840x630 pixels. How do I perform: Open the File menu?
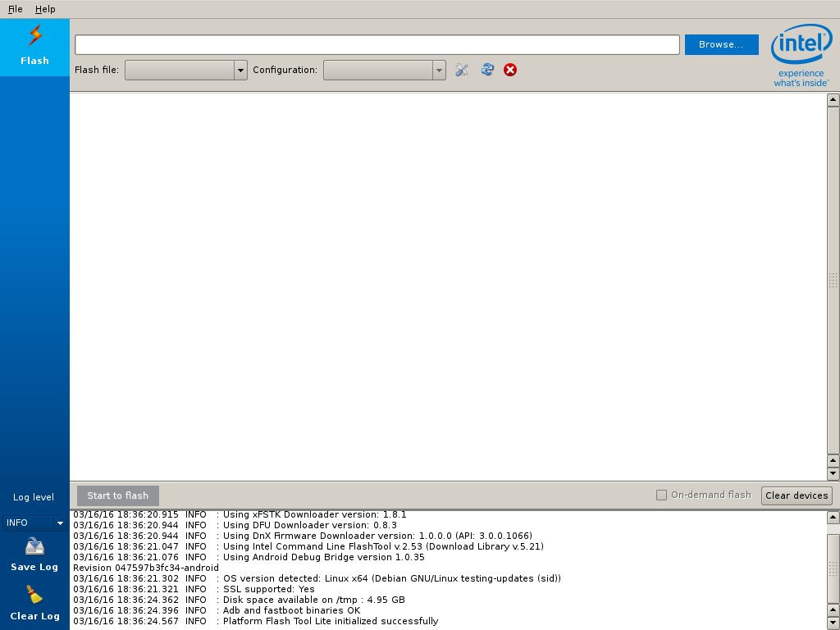[x=14, y=9]
